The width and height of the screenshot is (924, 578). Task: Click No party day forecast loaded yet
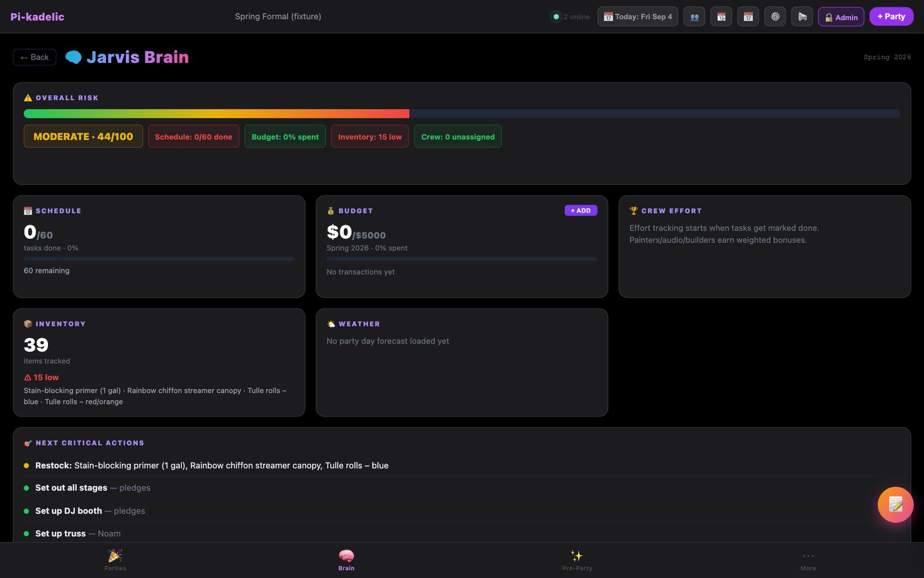[x=388, y=341]
